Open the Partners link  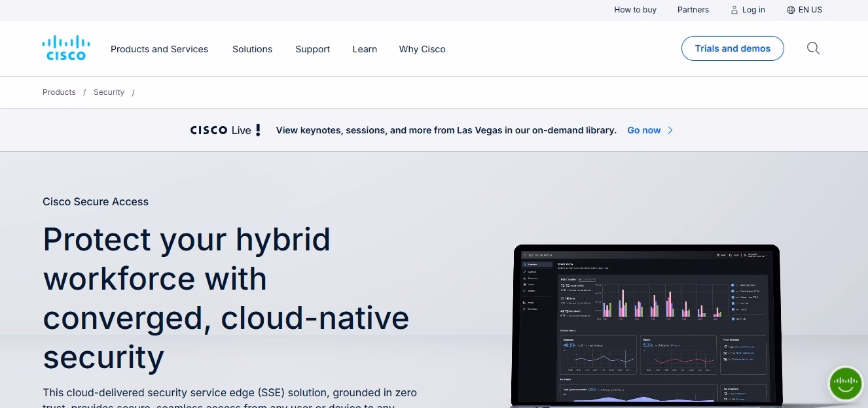[693, 10]
